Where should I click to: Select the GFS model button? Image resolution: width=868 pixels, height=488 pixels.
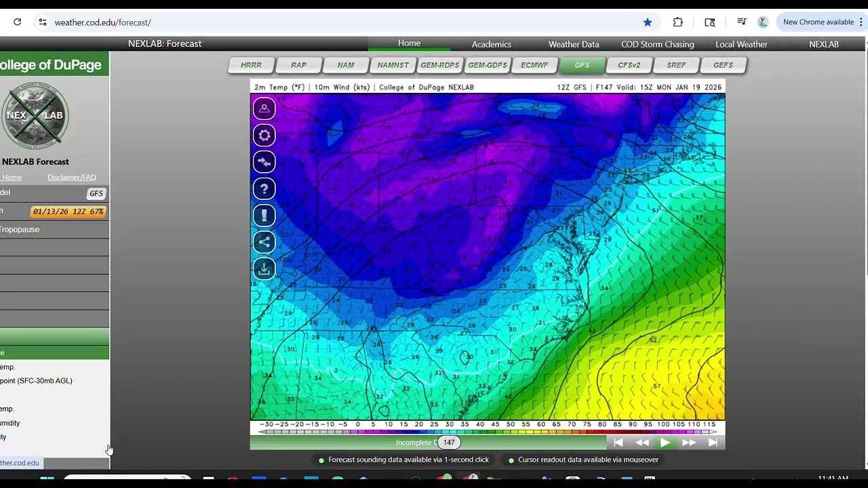click(x=582, y=65)
